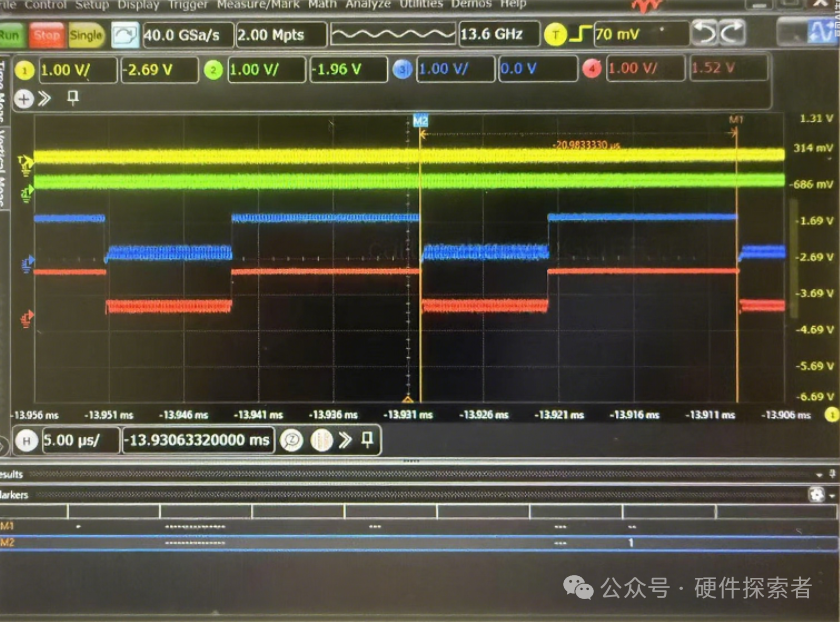
Task: Expand the horizontal toolbar double chevron
Action: (346, 440)
